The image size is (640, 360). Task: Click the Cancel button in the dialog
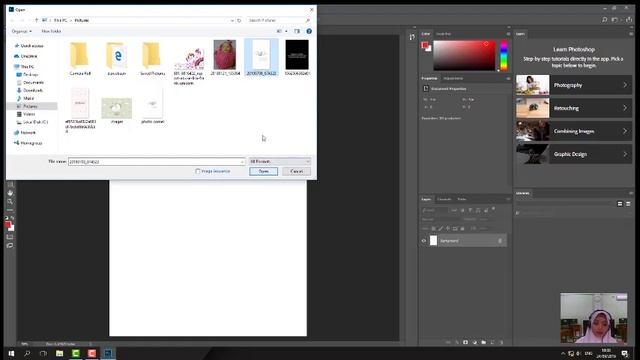[x=297, y=171]
